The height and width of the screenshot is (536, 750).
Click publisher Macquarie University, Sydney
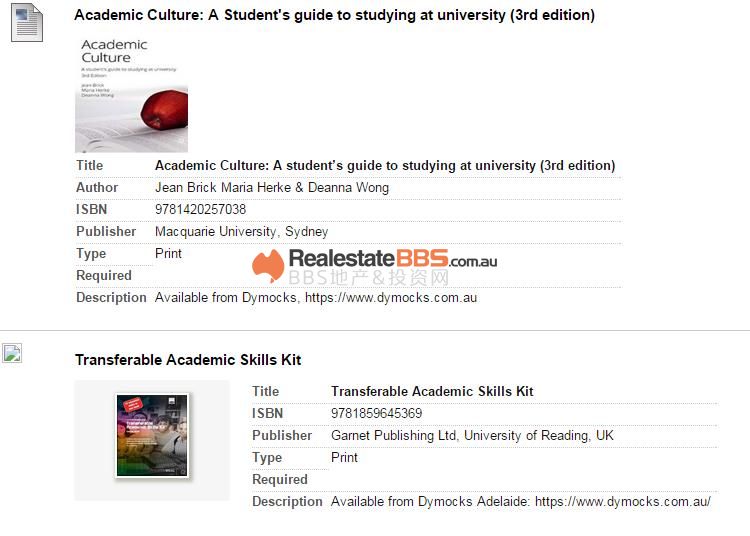(x=241, y=231)
